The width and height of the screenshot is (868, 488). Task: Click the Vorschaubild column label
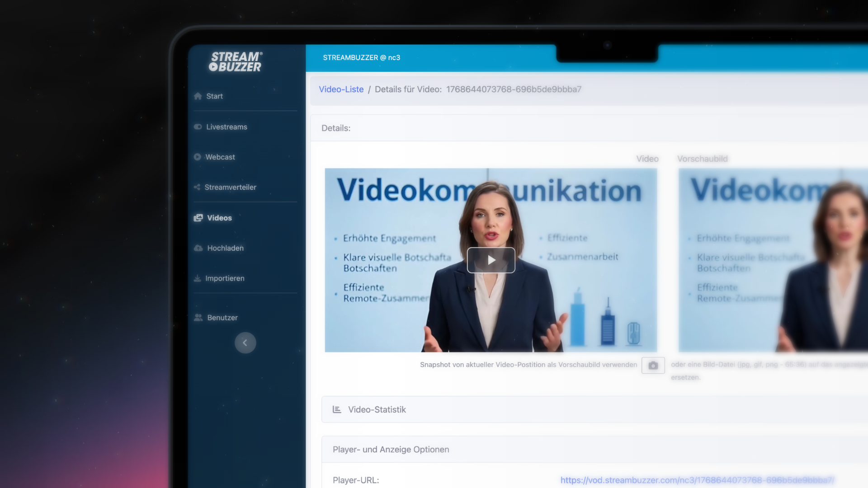point(703,159)
